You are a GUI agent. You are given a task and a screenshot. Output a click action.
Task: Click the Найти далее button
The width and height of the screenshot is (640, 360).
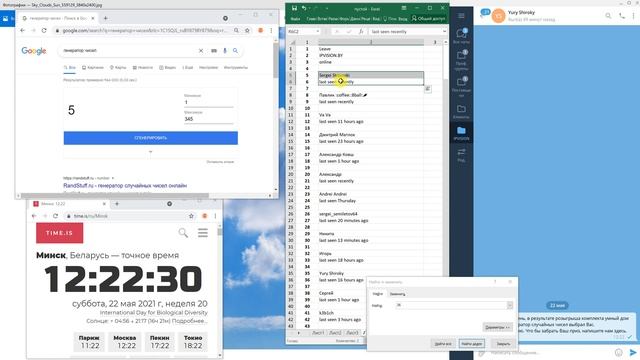point(471,344)
